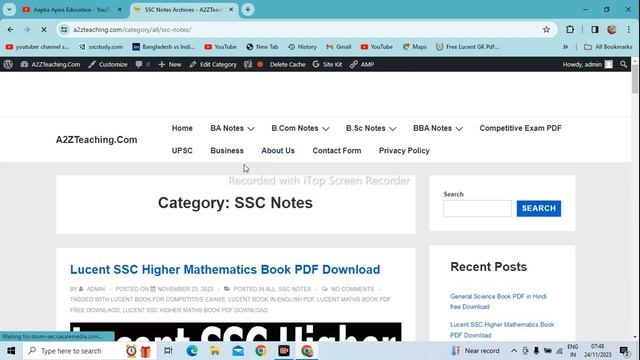Show more bookmarks with the double chevron
The image size is (640, 360).
pyautogui.click(x=565, y=47)
